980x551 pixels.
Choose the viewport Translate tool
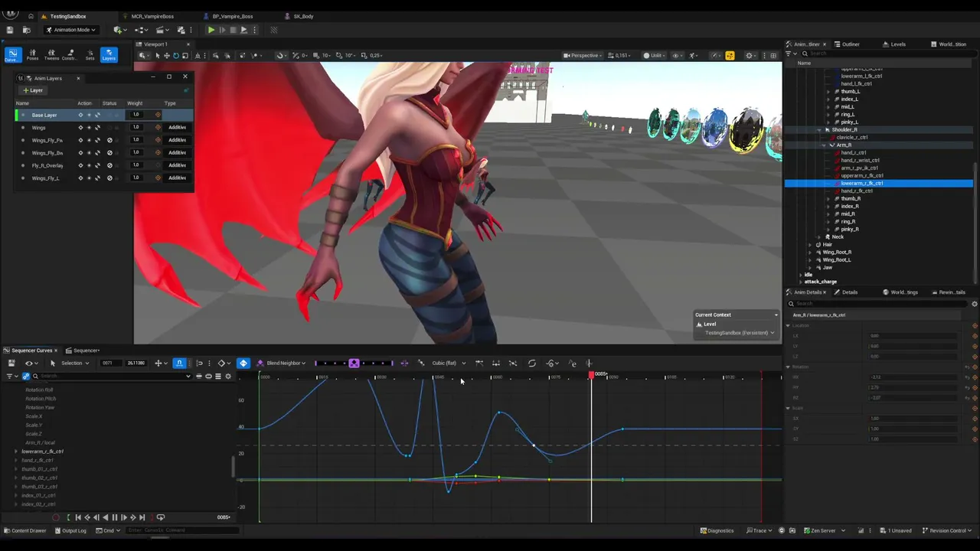click(x=166, y=55)
